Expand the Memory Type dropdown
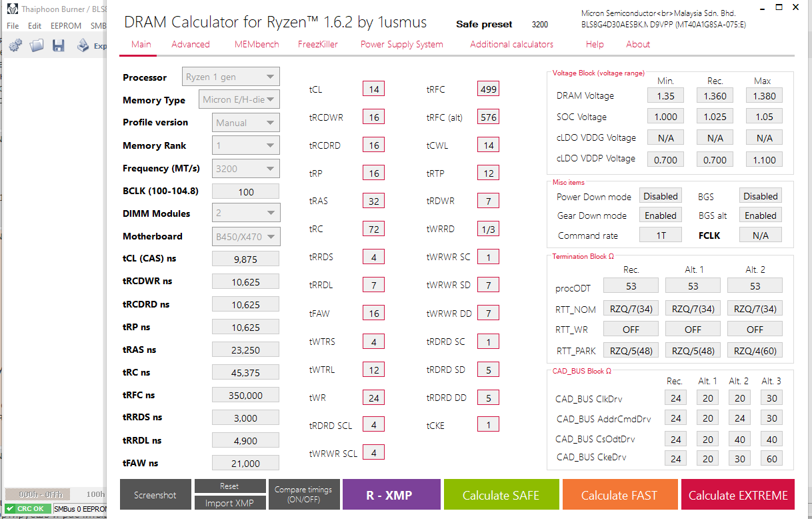Viewport: 812px width, 519px height. tap(239, 100)
